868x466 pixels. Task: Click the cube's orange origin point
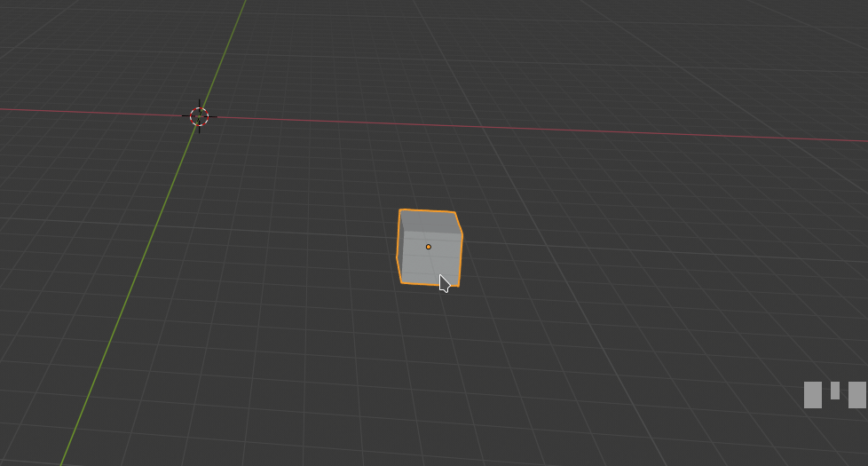tap(429, 247)
